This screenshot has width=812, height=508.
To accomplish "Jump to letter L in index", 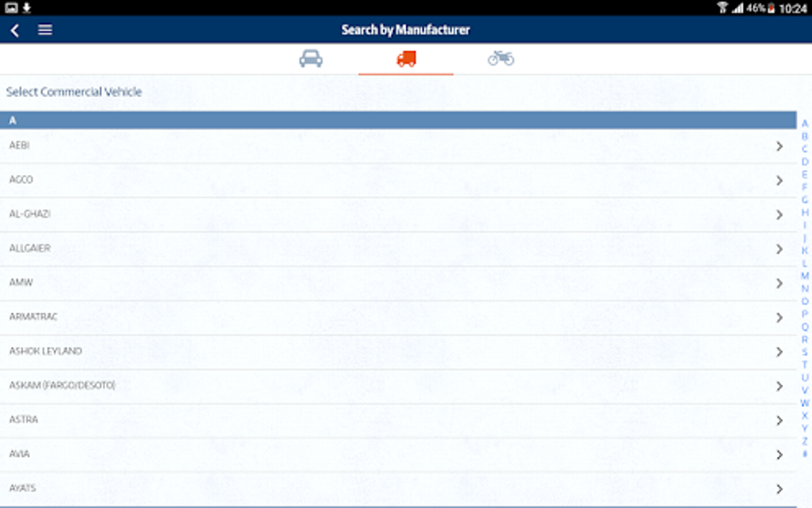I will pyautogui.click(x=805, y=264).
